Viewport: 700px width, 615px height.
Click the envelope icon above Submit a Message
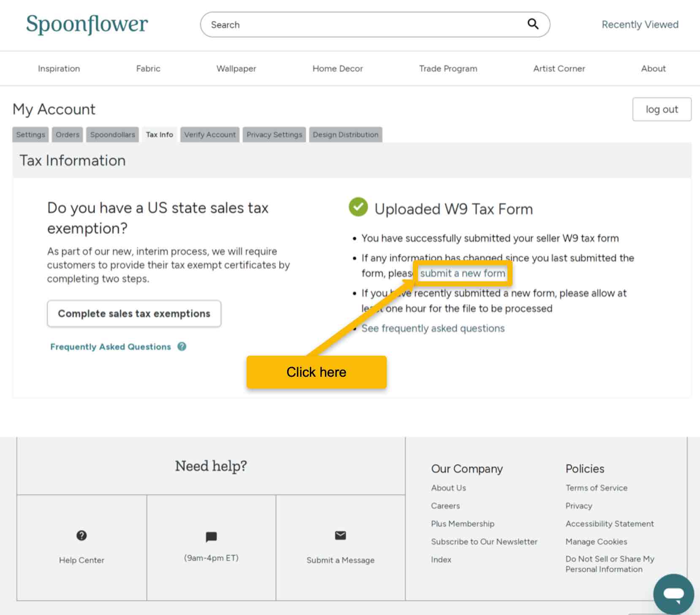tap(340, 536)
